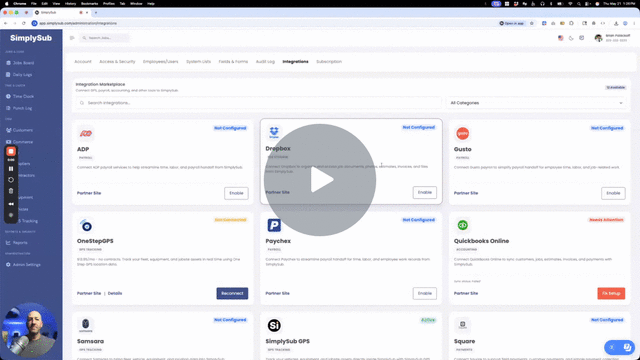Enable the Dropbox integration
This screenshot has height=360, width=640.
[424, 192]
